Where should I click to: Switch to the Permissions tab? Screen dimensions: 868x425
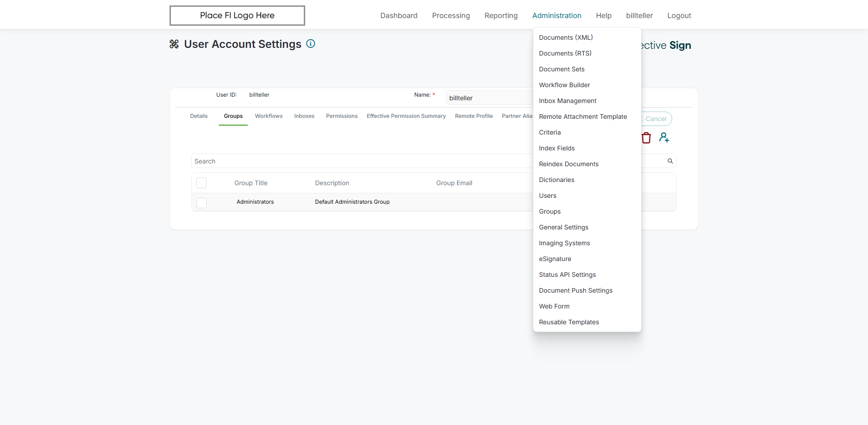(x=341, y=116)
